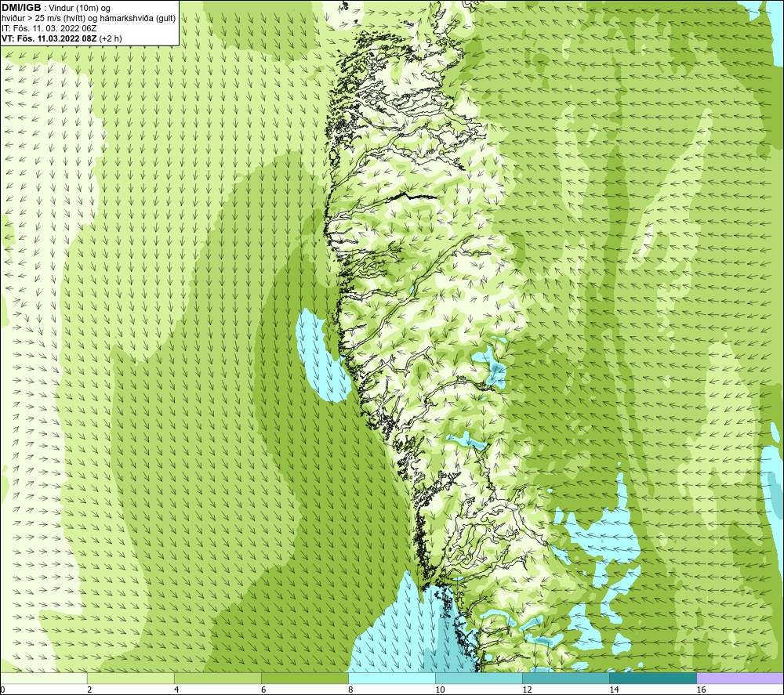The width and height of the screenshot is (784, 695).
Task: Click the purple legend swatch above 16 m/s
Action: coord(740,678)
